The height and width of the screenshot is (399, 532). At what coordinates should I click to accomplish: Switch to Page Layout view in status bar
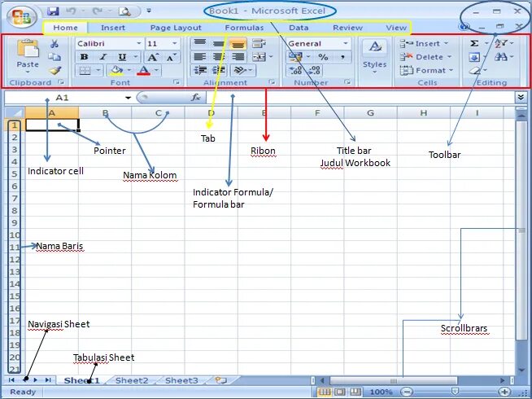pyautogui.click(x=340, y=392)
